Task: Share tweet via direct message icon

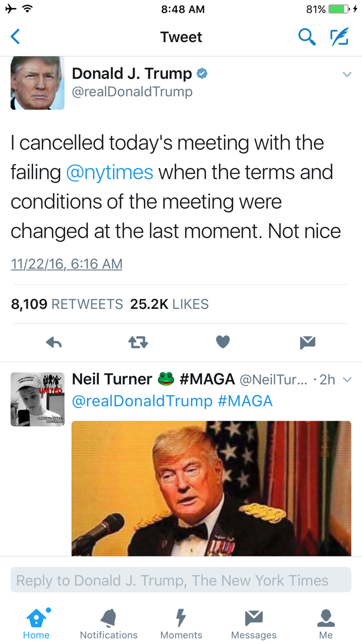Action: point(307,343)
